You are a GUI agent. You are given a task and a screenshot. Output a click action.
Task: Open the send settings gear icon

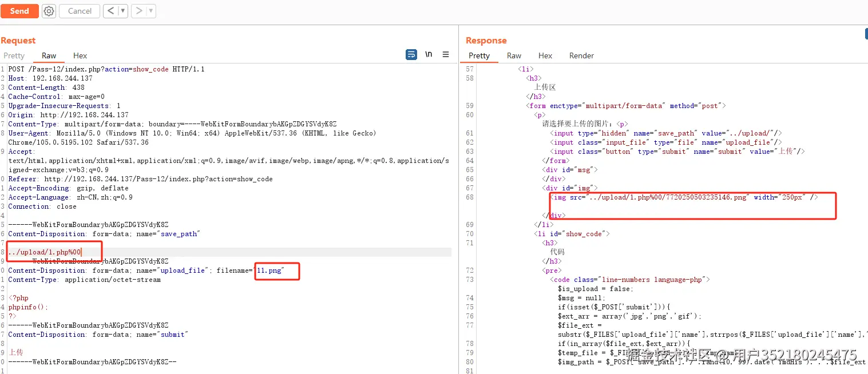[x=49, y=11]
